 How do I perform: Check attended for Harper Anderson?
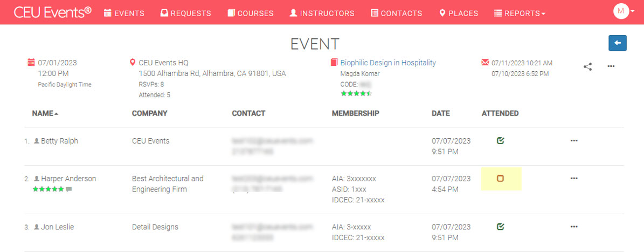[500, 179]
